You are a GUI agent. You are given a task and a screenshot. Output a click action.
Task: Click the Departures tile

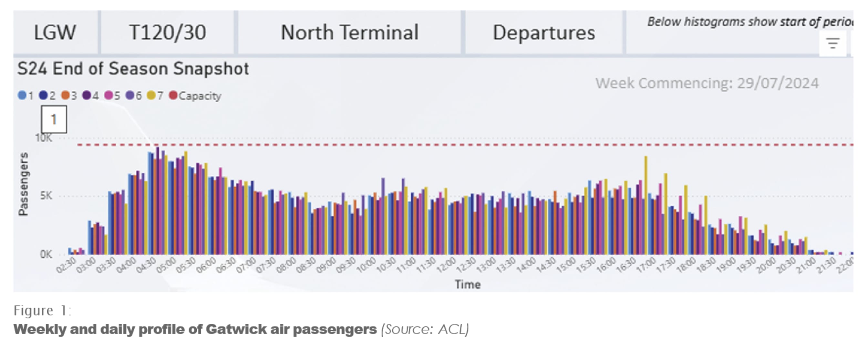(x=544, y=33)
